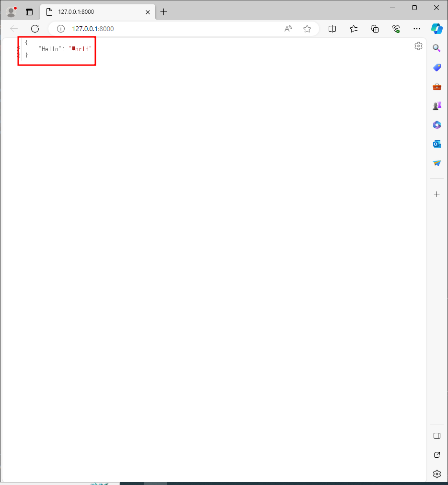Open link in external window icon
Viewport: 448px width, 485px height.
[x=437, y=455]
